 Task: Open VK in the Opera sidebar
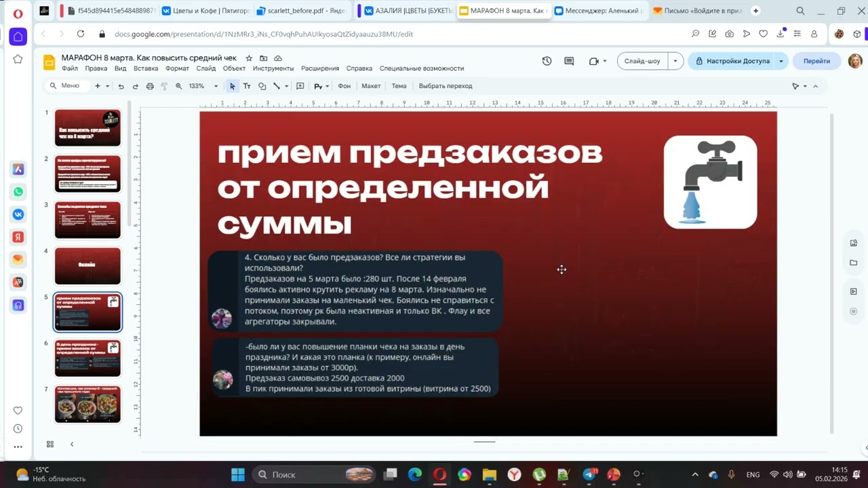tap(18, 214)
